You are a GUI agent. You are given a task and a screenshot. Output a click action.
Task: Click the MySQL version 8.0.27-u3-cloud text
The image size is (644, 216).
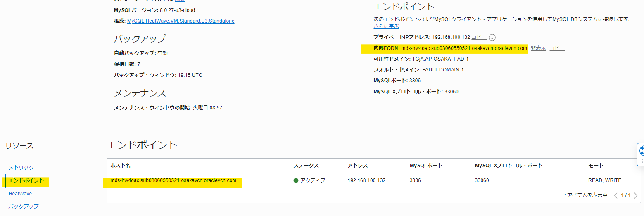point(177,10)
